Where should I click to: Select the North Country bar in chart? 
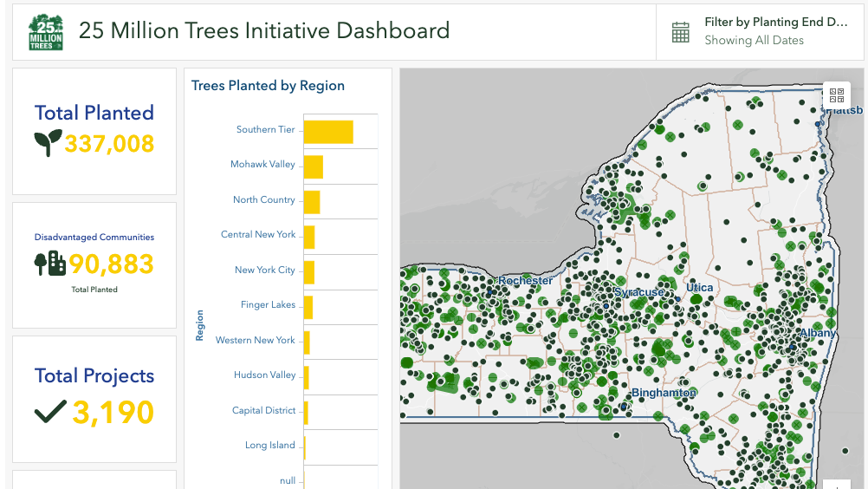click(x=312, y=201)
